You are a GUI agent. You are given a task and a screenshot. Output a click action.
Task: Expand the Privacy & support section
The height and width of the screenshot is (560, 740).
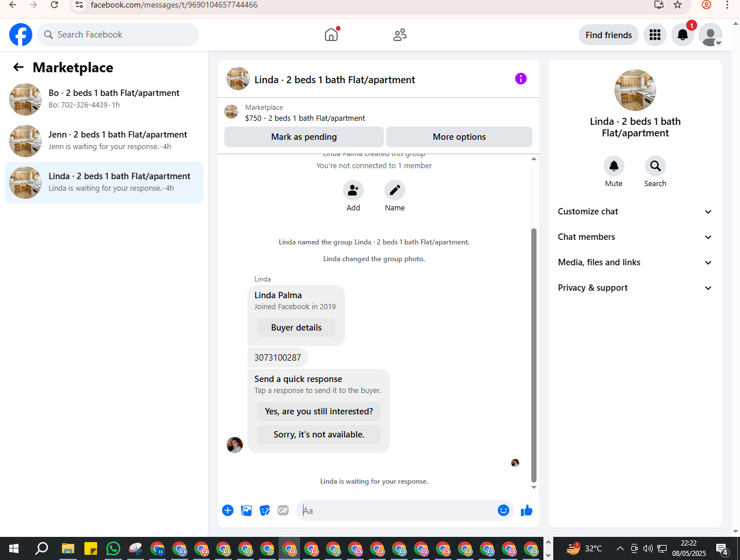tap(635, 288)
